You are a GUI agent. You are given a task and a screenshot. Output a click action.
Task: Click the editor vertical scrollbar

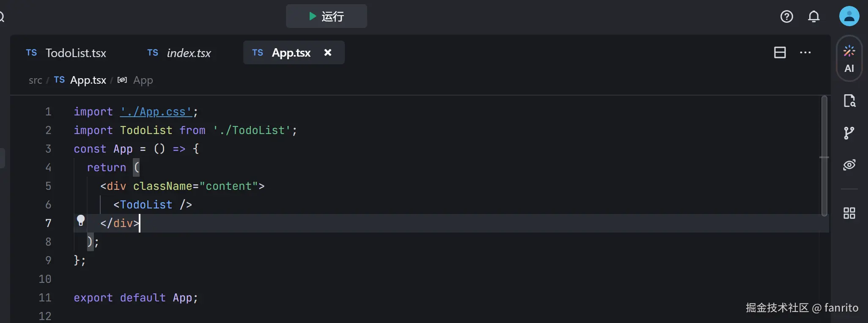point(824,156)
